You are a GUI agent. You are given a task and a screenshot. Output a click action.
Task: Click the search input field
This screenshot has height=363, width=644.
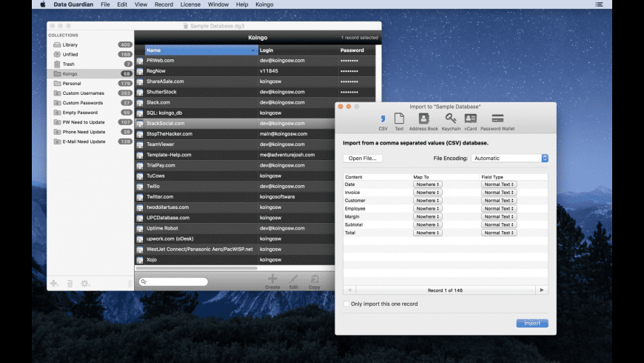coord(173,282)
